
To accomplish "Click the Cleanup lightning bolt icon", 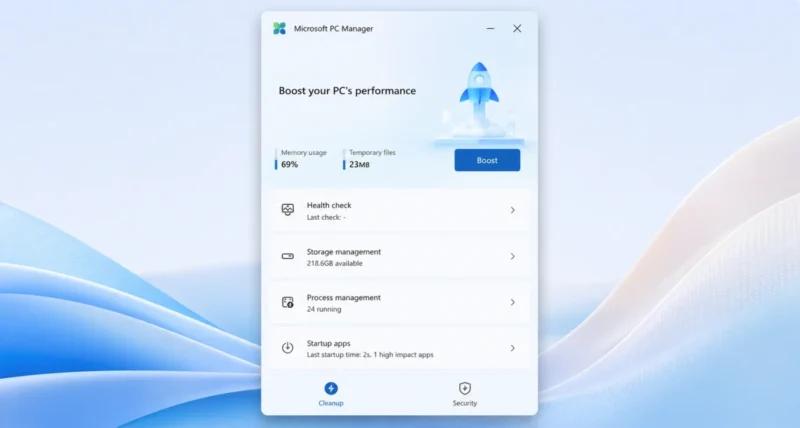I will pos(331,388).
